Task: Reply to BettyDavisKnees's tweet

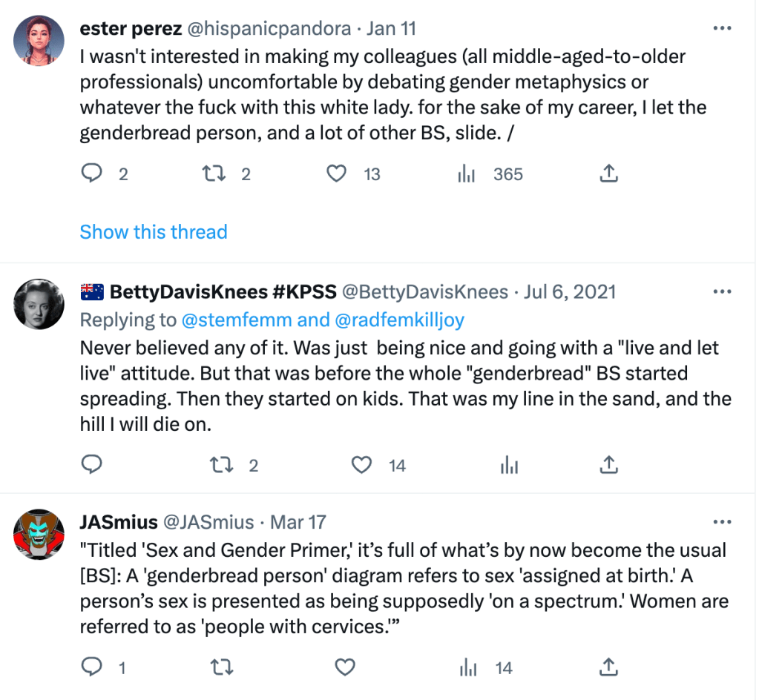Action: [91, 465]
